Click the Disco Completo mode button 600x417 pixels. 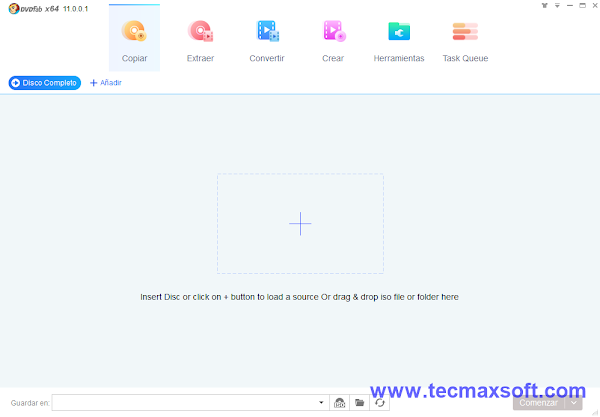pos(45,83)
